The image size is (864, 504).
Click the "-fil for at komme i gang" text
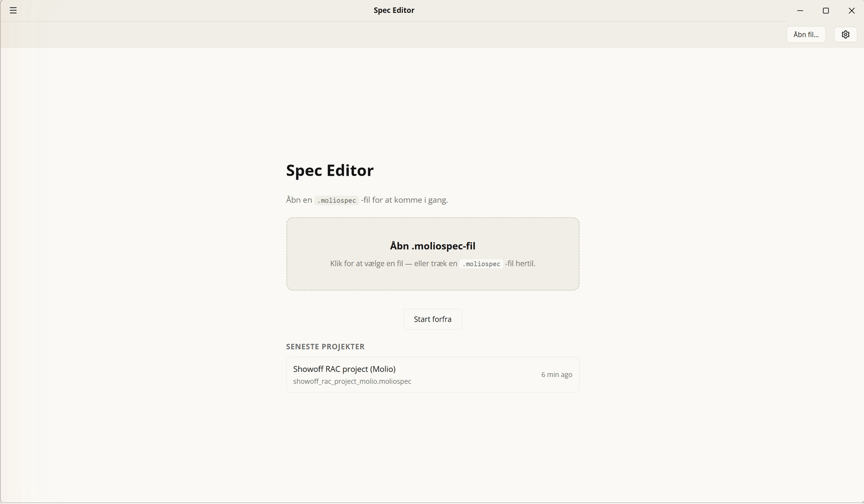pos(404,200)
